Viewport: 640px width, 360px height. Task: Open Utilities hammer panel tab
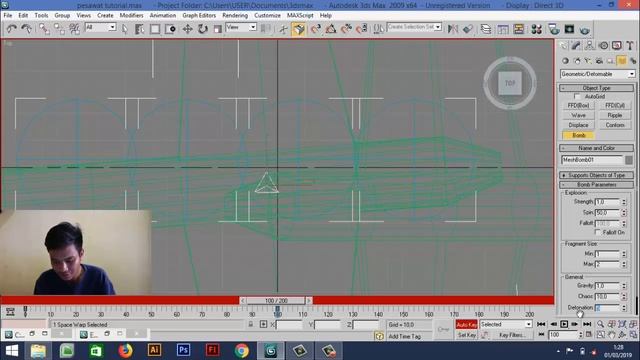pos(630,45)
